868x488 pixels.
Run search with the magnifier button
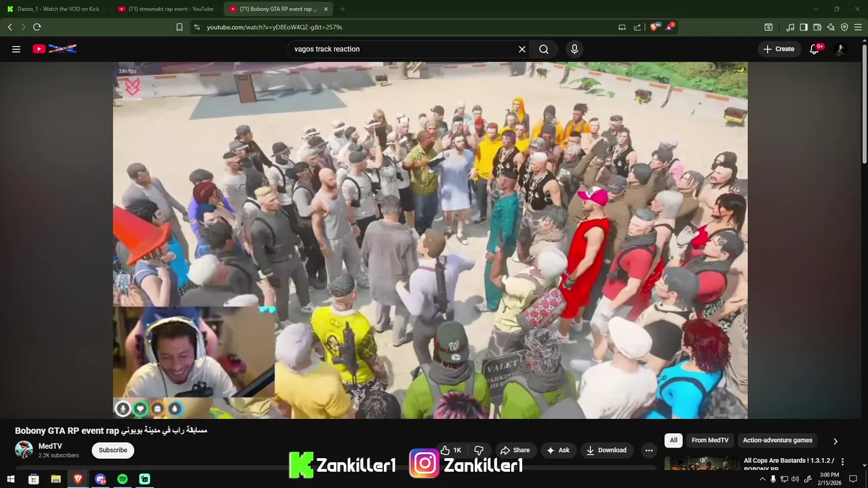[x=544, y=49]
